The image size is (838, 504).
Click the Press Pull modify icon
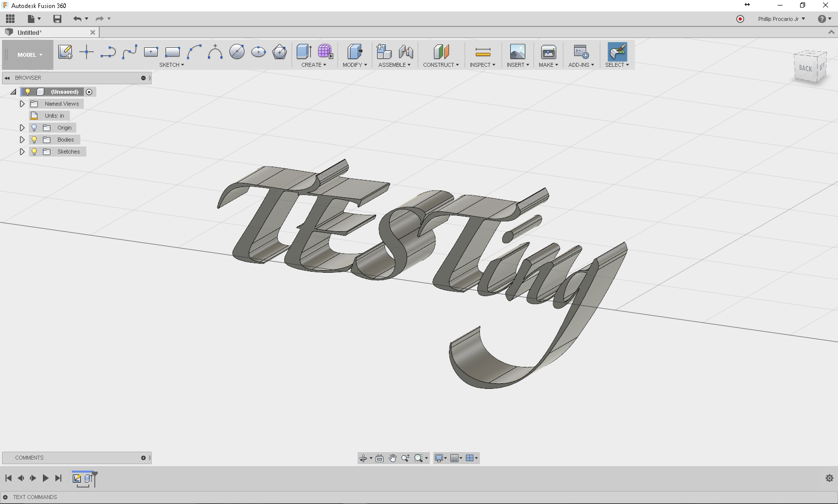(355, 52)
